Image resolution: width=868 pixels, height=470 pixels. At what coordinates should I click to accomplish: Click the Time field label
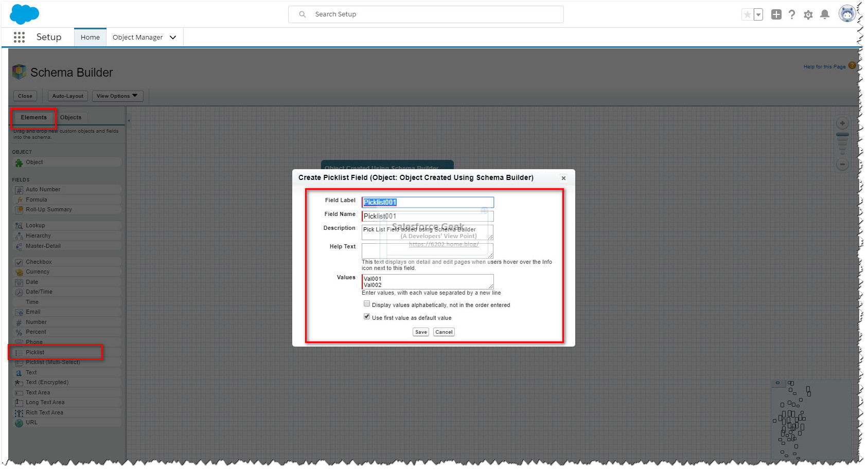[x=32, y=302]
